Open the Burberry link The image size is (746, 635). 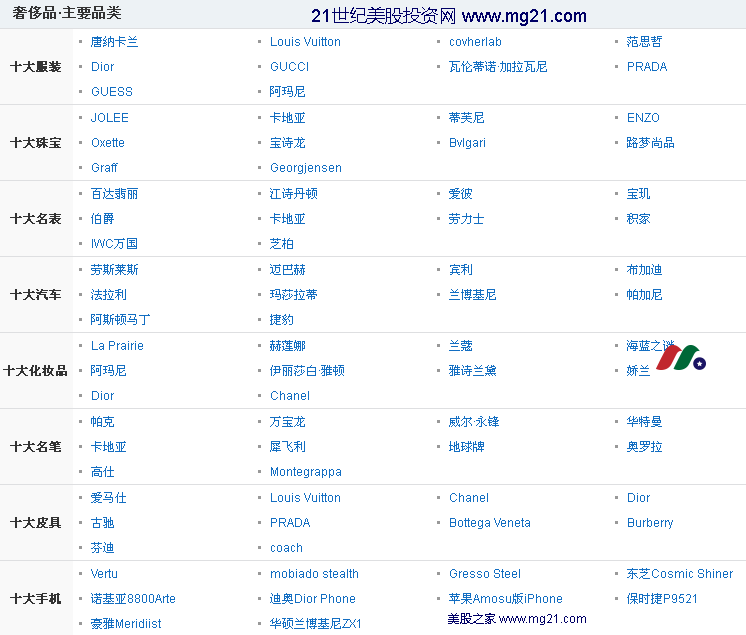pos(650,523)
